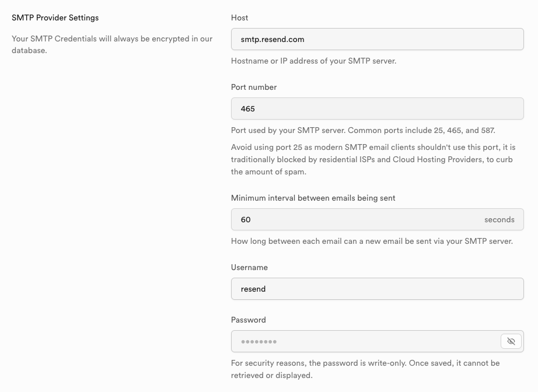The width and height of the screenshot is (538, 392).
Task: Click the empty space right of the password dots
Action: click(x=385, y=342)
